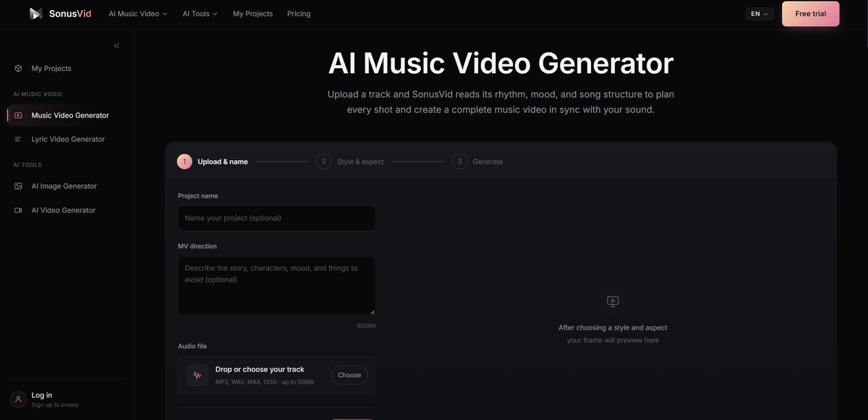Click the frame preview placeholder icon

coord(613,301)
